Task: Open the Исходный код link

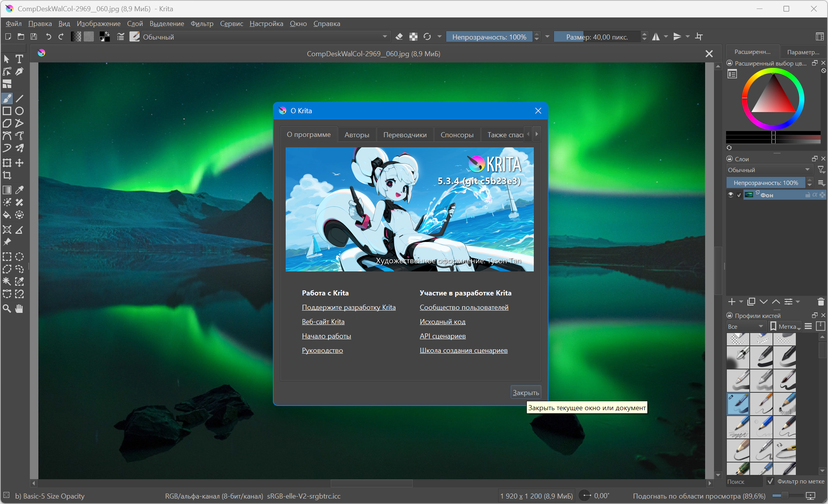Action: tap(442, 321)
